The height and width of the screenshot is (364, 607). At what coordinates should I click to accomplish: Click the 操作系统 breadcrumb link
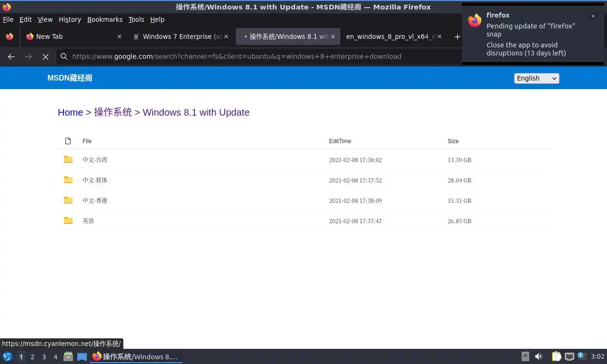pyautogui.click(x=113, y=112)
